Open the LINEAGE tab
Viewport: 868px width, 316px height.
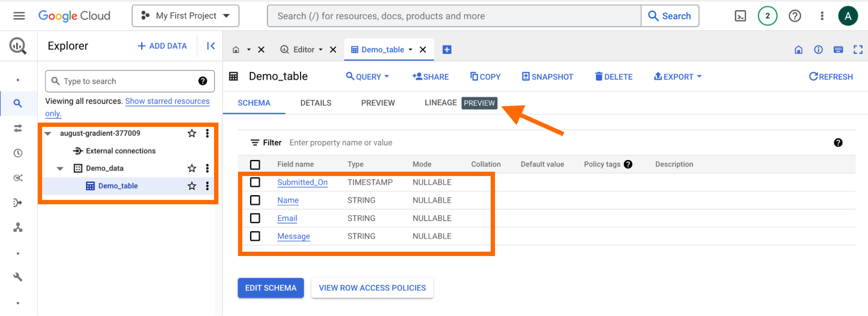(x=440, y=103)
